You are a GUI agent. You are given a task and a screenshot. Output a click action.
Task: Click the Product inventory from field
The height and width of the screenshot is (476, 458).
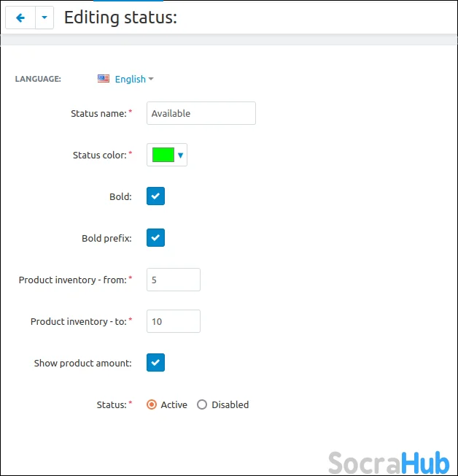click(174, 280)
